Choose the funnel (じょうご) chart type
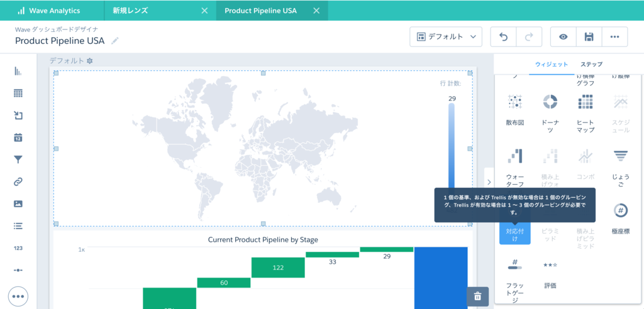644x309 pixels. pyautogui.click(x=621, y=168)
